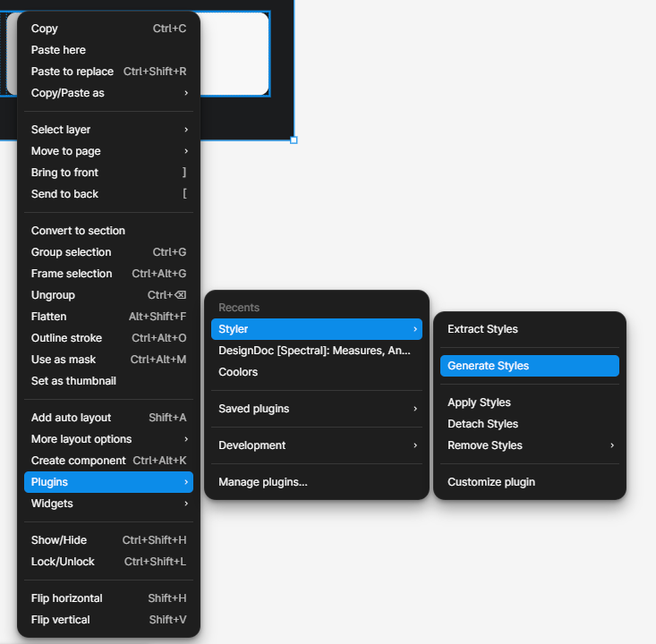656x644 pixels.
Task: Launch the Coolors plugin
Action: pos(317,372)
